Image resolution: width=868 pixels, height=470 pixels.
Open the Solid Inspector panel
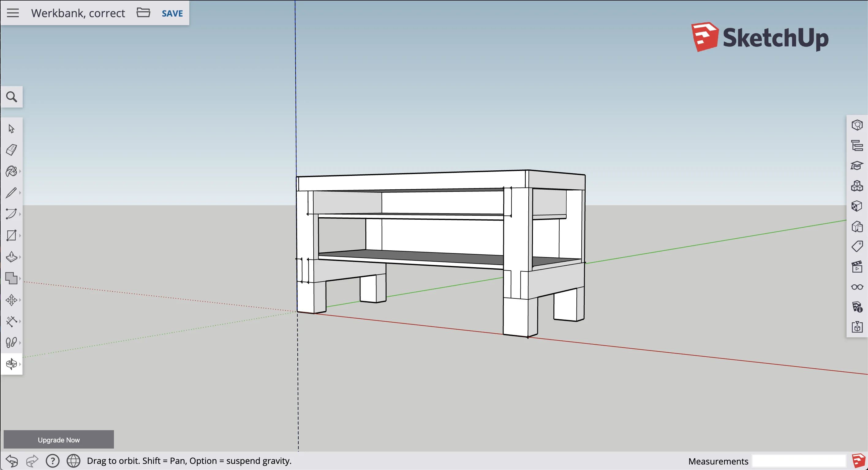click(x=857, y=327)
